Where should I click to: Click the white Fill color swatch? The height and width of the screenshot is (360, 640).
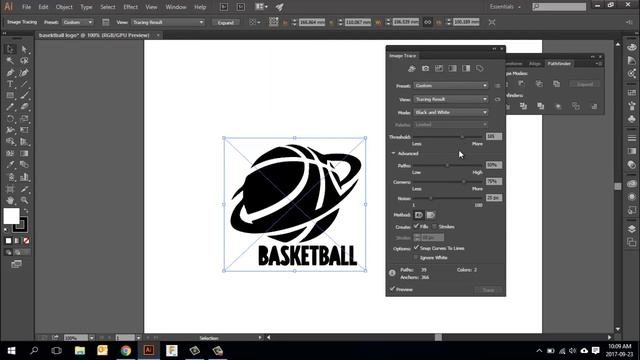11,216
